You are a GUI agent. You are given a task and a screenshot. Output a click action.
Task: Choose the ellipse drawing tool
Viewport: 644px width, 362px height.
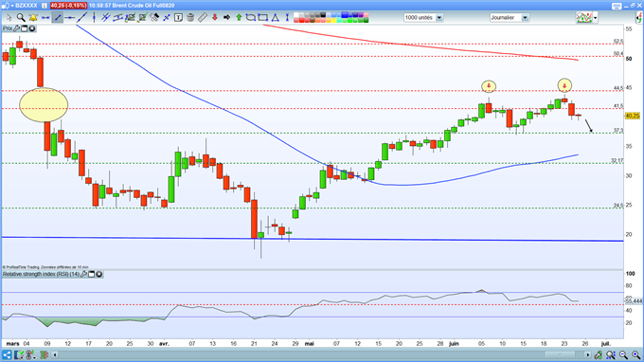coord(251,17)
